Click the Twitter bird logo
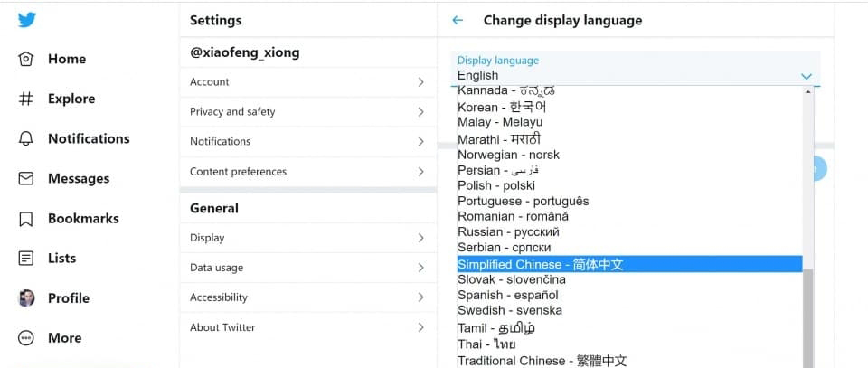Screen dimensions: 868x368 (x=27, y=20)
